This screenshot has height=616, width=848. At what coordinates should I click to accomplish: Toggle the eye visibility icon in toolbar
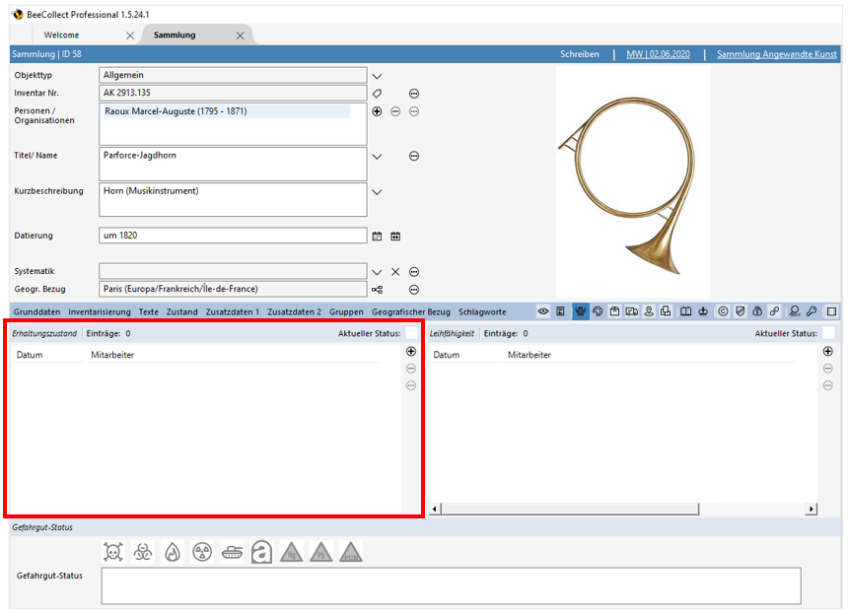click(x=543, y=312)
